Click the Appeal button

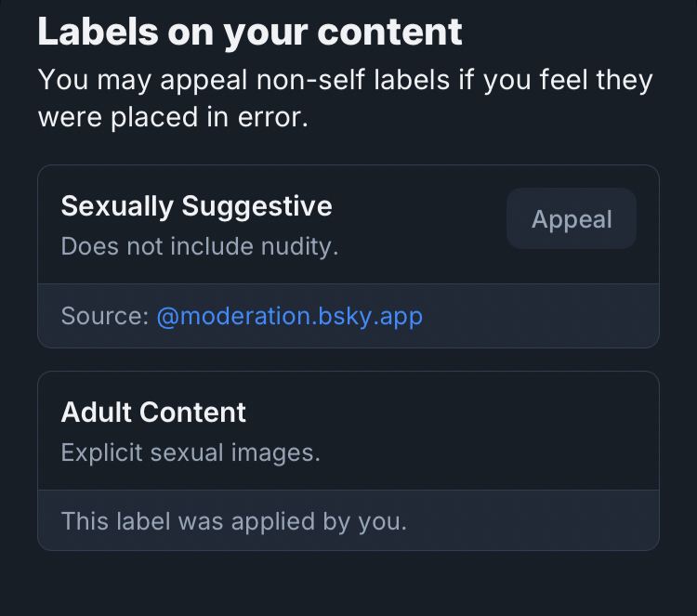tap(571, 219)
